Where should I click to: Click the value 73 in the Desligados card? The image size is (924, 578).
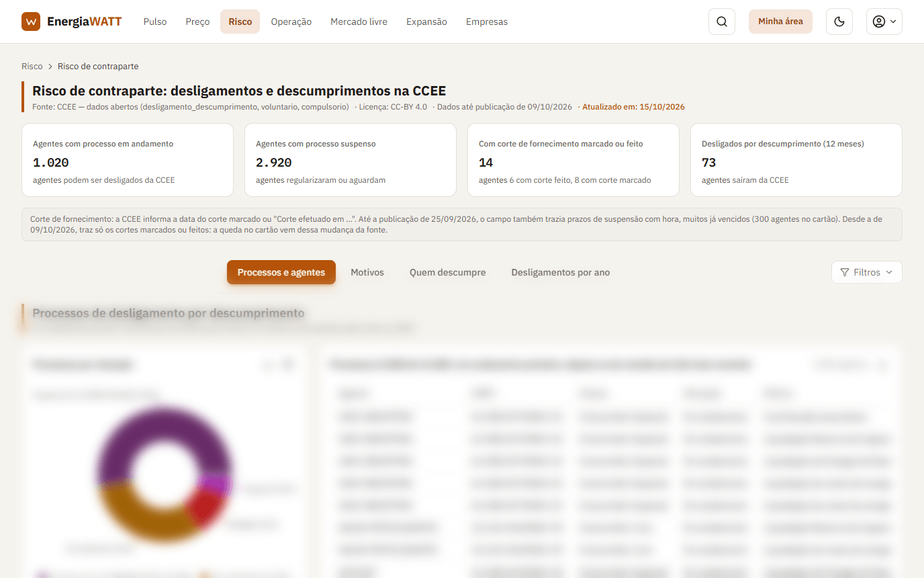coord(709,163)
